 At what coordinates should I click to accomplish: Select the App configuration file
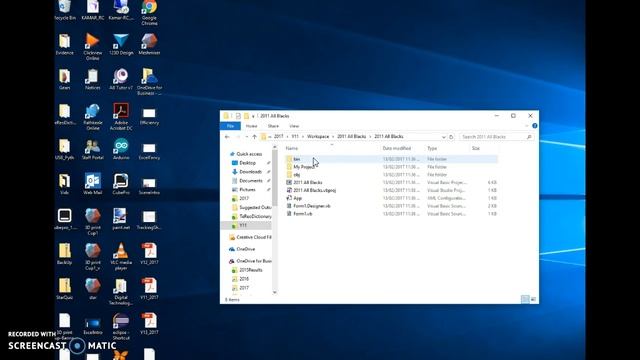click(298, 198)
